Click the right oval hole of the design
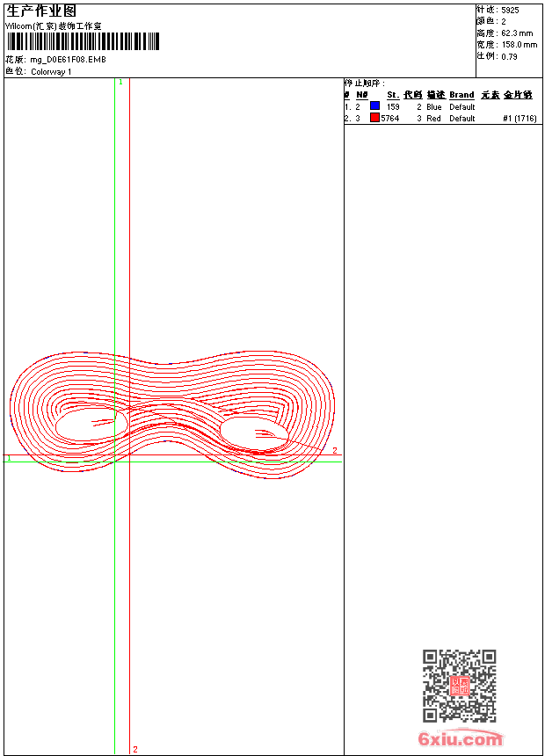Image resolution: width=545 pixels, height=756 pixels. point(253,433)
